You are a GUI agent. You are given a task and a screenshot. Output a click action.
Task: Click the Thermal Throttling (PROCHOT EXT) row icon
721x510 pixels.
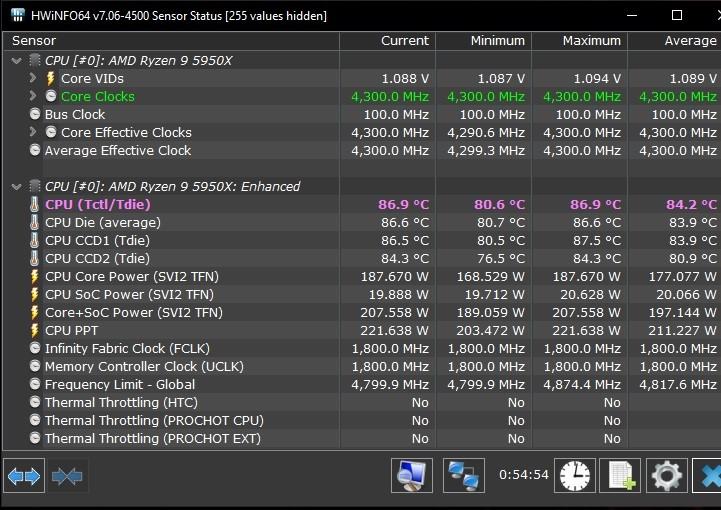coord(34,438)
